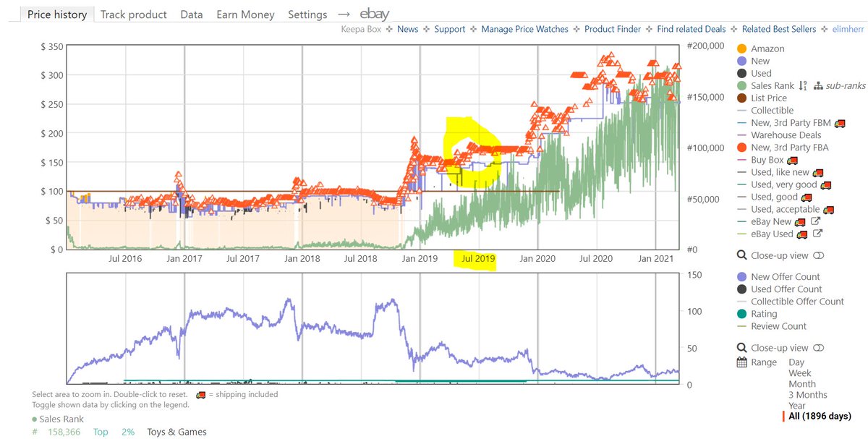Viewport: 868px width, 439px height.
Task: Set the range to 3 Months
Action: click(808, 395)
